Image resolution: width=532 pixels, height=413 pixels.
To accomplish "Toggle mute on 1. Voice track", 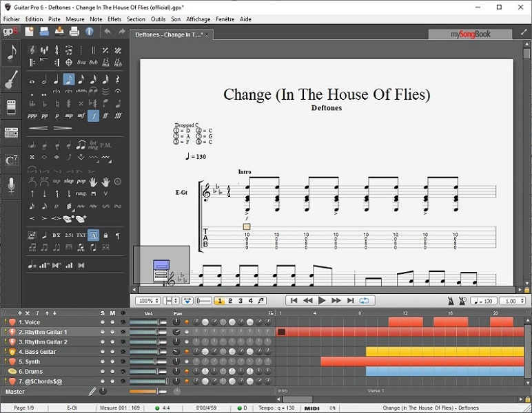I will click(x=112, y=322).
